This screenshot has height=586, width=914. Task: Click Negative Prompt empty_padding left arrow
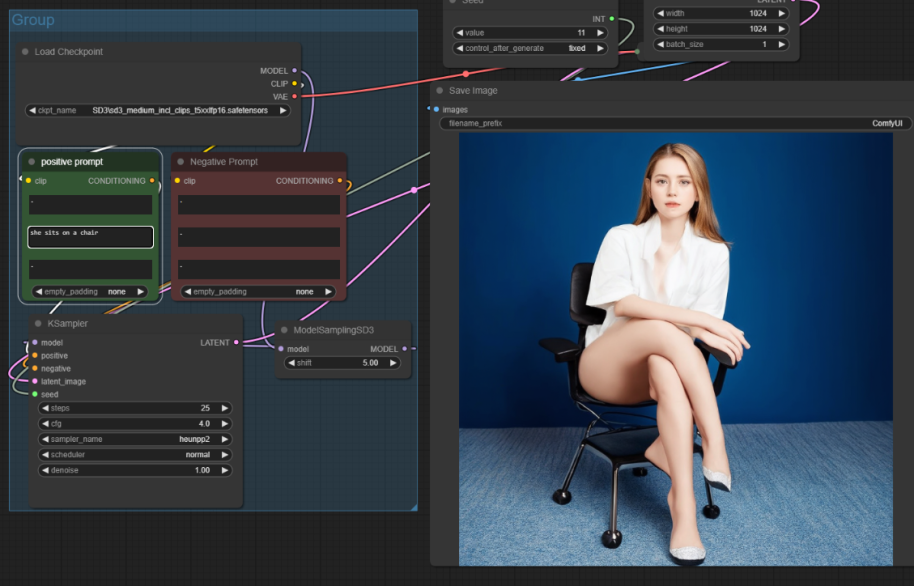188,292
